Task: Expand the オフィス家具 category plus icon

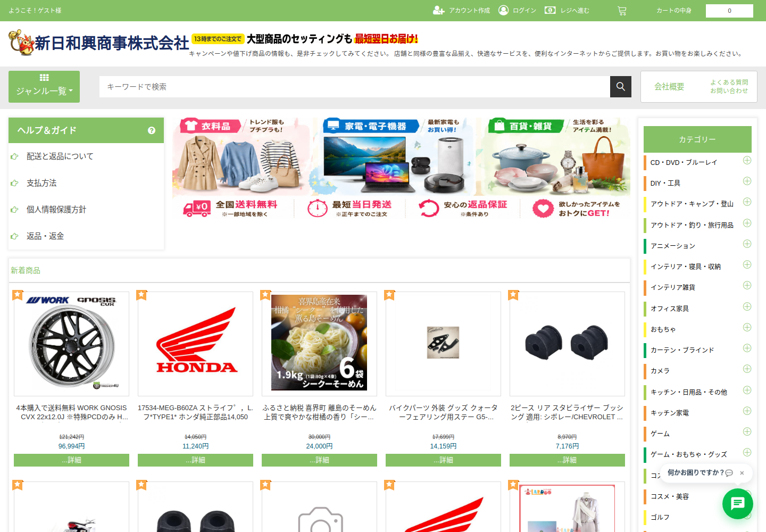Action: (747, 306)
